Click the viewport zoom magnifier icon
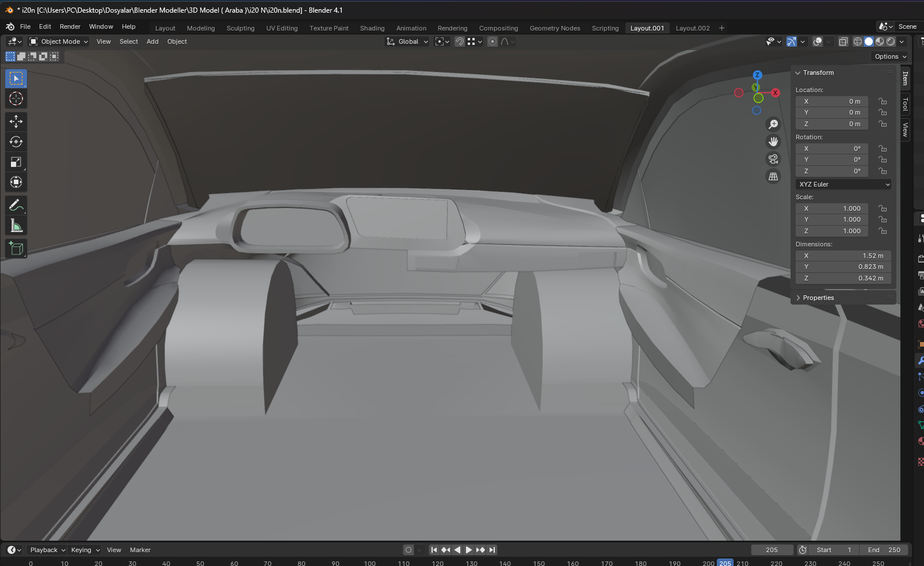This screenshot has width=924, height=566. [x=773, y=124]
